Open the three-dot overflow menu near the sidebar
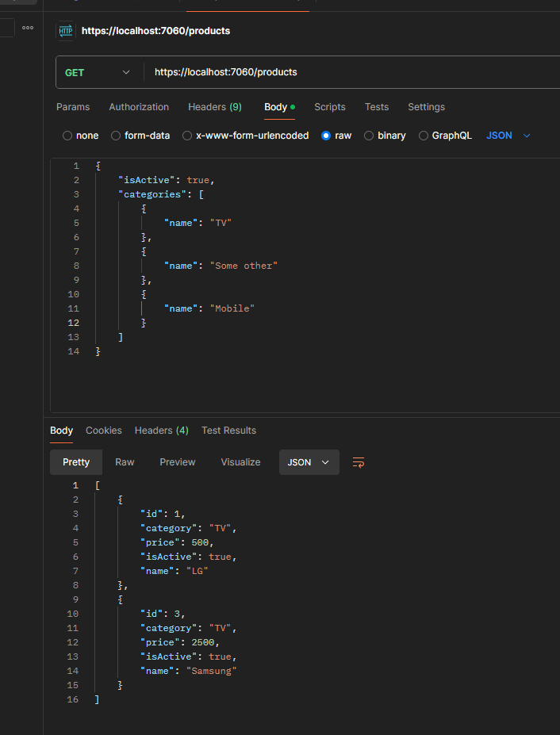Image resolution: width=560 pixels, height=735 pixels. 27,27
